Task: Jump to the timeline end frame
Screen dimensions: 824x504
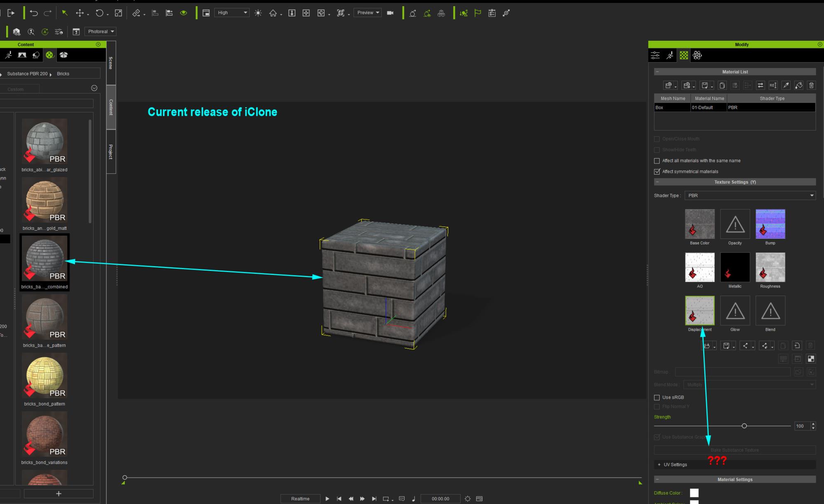Action: pyautogui.click(x=374, y=499)
